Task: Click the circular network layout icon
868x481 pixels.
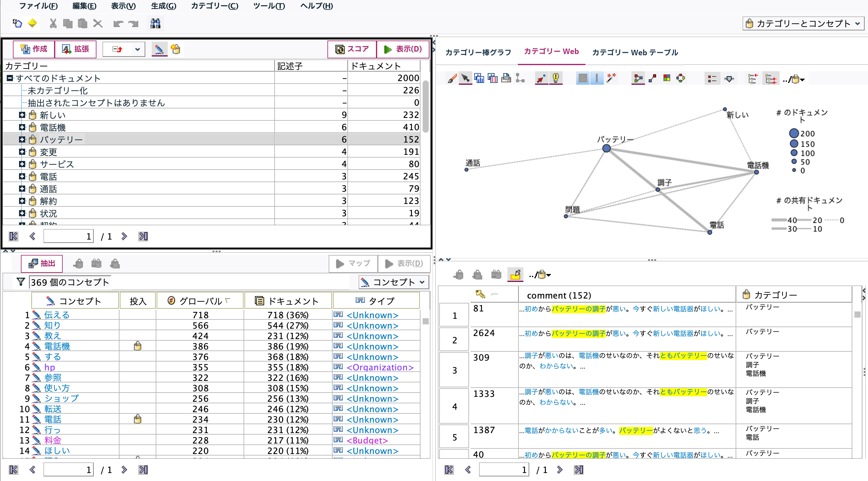Action: 681,78
